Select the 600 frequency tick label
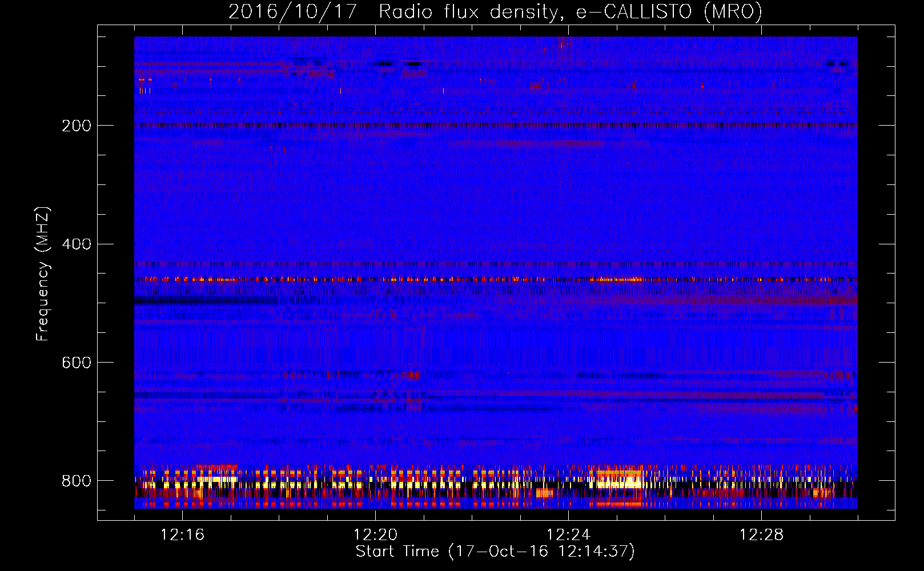This screenshot has height=571, width=924. (77, 363)
